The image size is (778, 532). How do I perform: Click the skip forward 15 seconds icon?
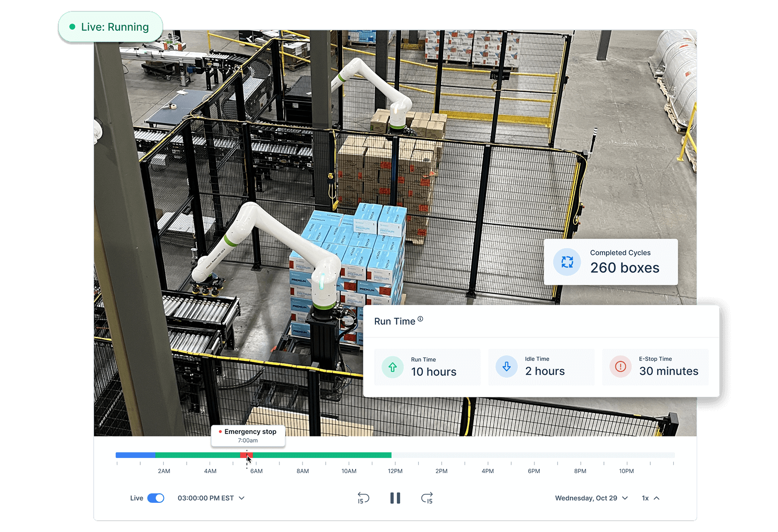tap(427, 498)
